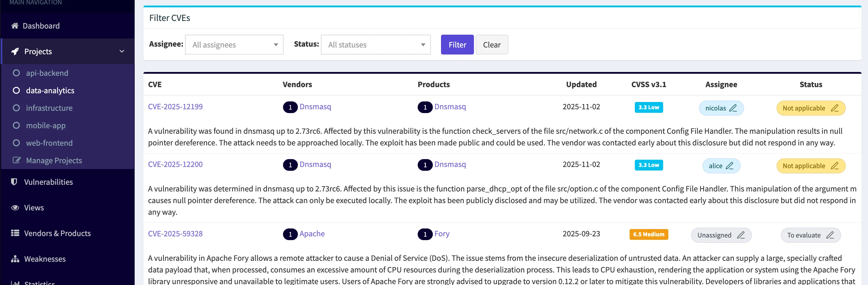This screenshot has width=868, height=285.
Task: Click the edit pencil on nicolas assignee badge
Action: 734,108
